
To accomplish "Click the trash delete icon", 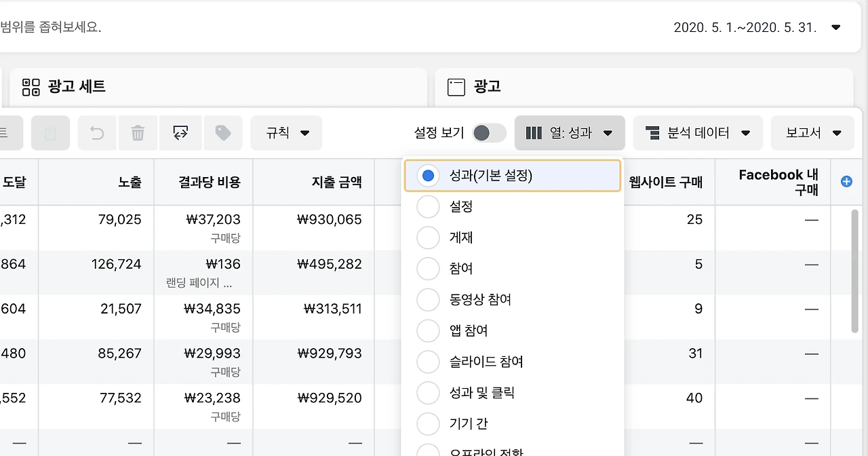I will [x=138, y=133].
